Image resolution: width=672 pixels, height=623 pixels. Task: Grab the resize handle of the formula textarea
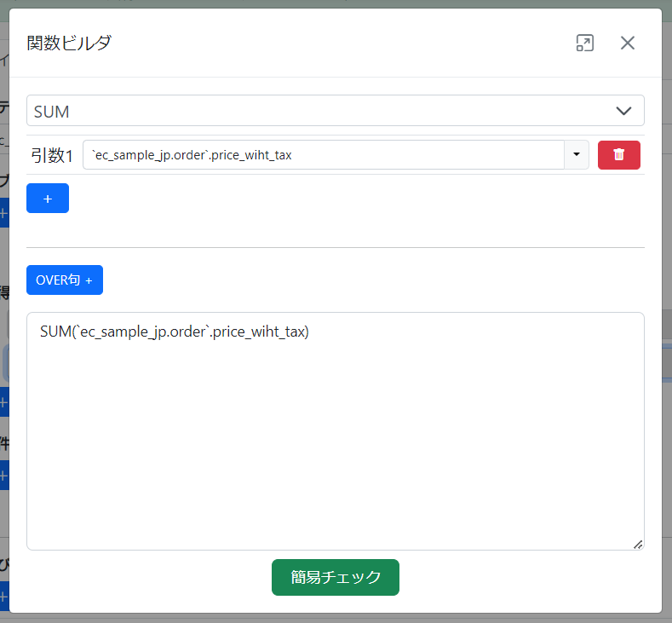pyautogui.click(x=638, y=544)
